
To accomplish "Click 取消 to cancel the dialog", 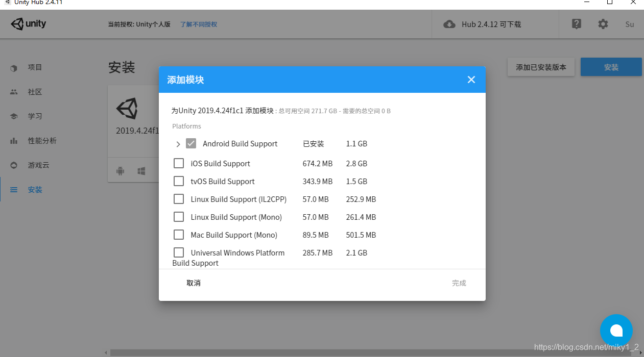I will [194, 283].
